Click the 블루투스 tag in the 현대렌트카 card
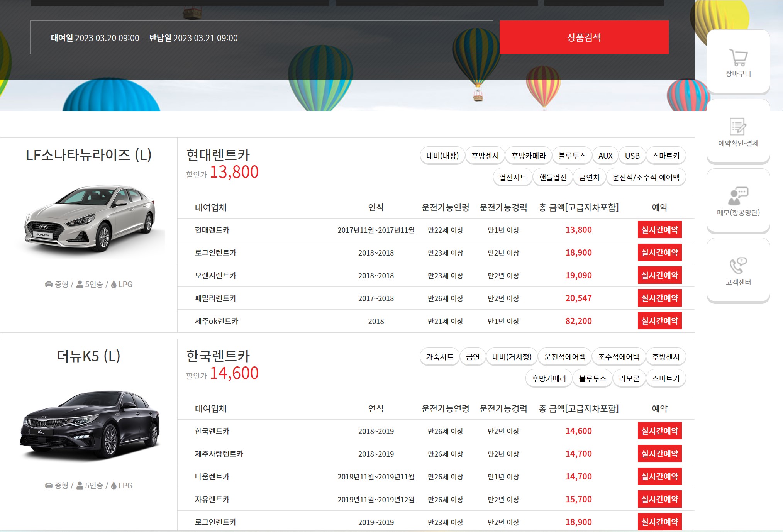The height and width of the screenshot is (532, 783). 572,156
